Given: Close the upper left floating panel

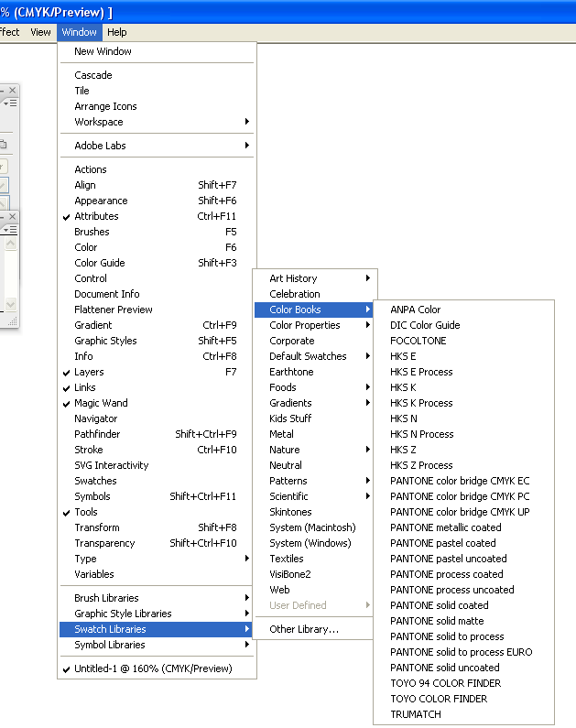Looking at the screenshot, I should coord(13,90).
